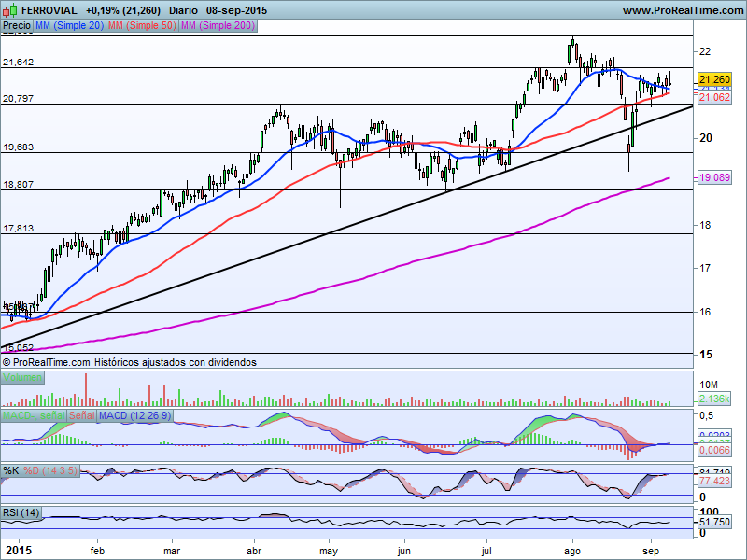Screen dimensions: 747x560
Task: Click the yellow 21,260 current price tag
Action: click(x=714, y=79)
